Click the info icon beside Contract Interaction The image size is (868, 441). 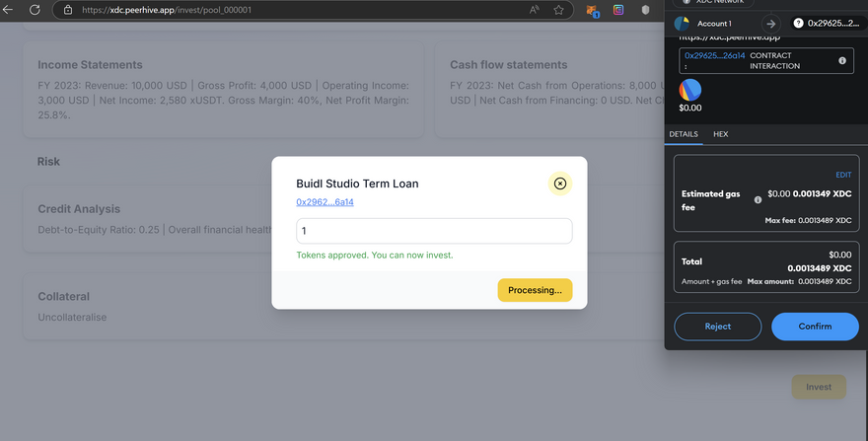pos(842,61)
